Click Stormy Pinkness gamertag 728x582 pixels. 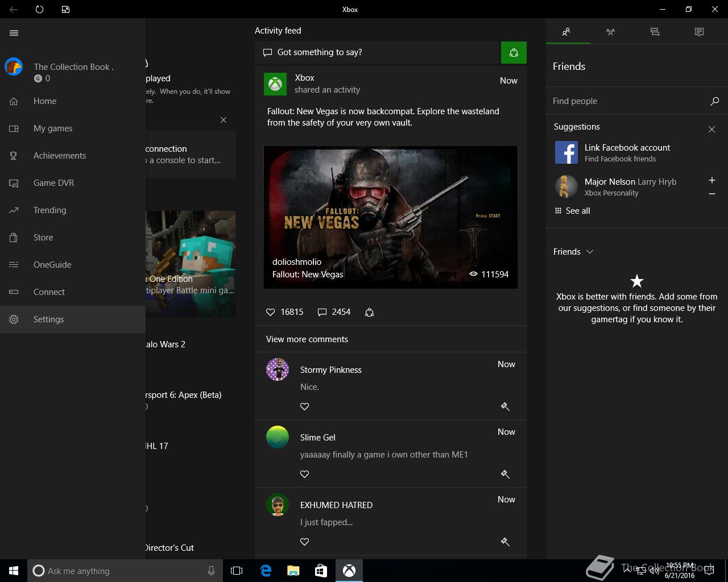pyautogui.click(x=331, y=370)
